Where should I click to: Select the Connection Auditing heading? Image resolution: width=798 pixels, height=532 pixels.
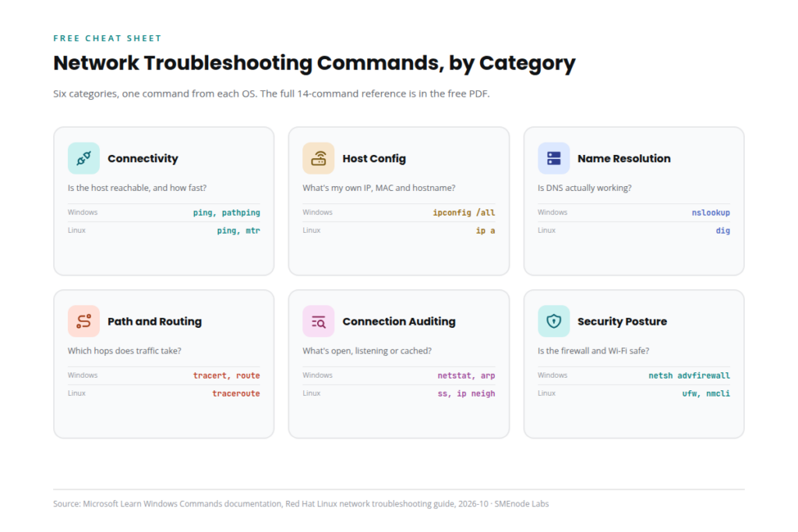pos(399,322)
